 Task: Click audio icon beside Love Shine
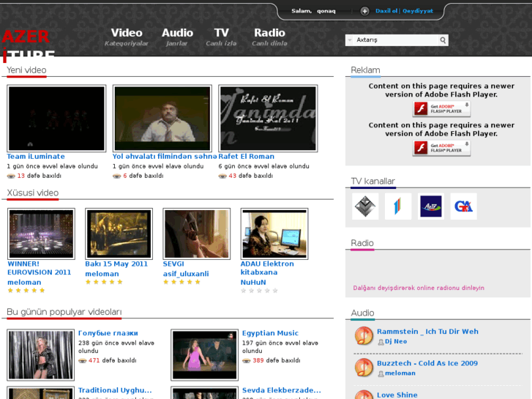[364, 395]
